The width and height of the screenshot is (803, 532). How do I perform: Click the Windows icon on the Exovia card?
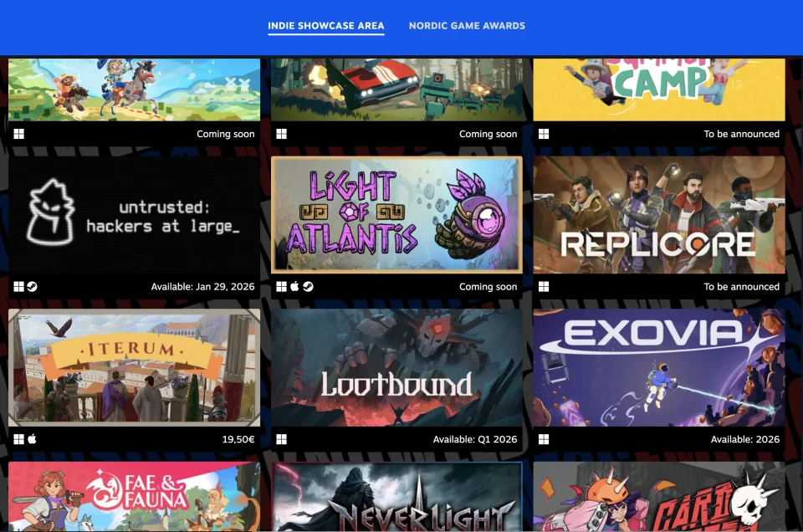click(545, 438)
